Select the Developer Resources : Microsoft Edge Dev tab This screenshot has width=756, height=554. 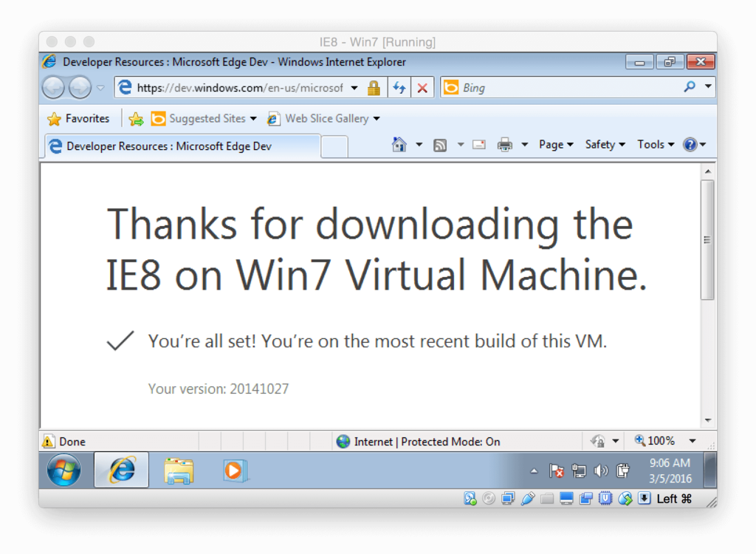[x=182, y=146]
